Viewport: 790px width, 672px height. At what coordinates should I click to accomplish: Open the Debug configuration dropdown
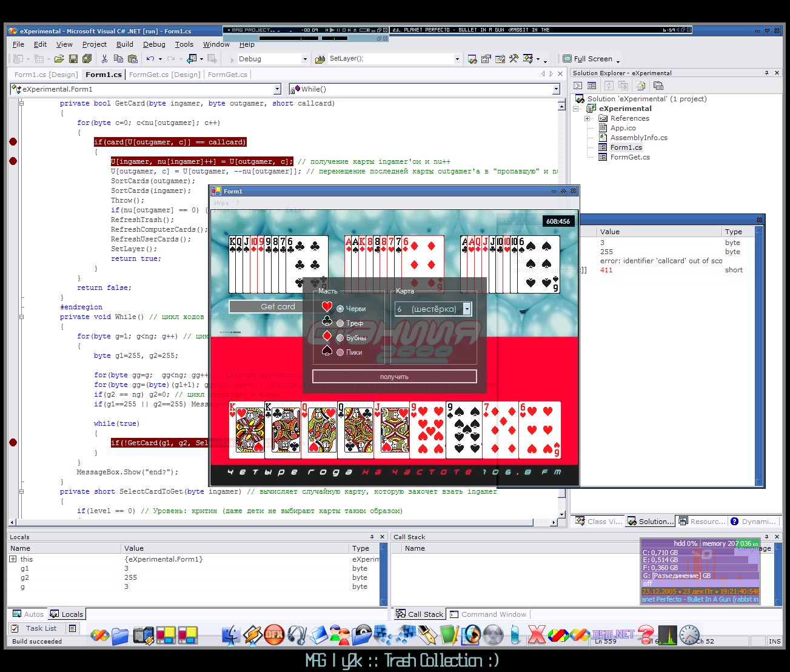click(305, 59)
